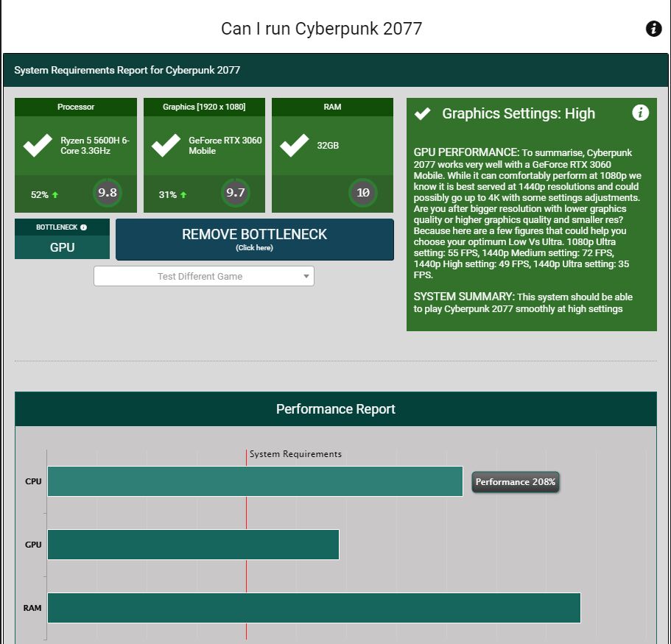Click the CPU performance bar
Screen dimensions: 671x644
point(255,481)
